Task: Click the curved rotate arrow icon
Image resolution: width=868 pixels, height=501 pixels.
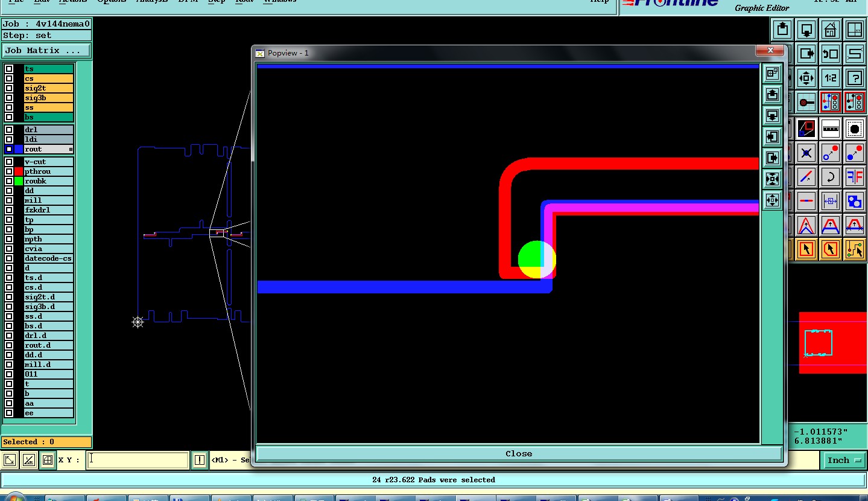Action: click(831, 177)
